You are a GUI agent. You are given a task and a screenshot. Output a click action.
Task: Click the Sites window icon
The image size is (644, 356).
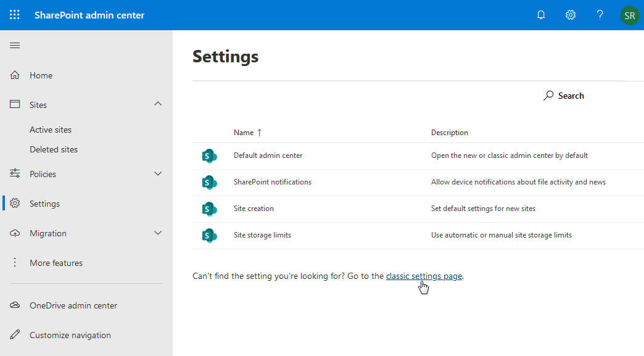[x=15, y=104]
